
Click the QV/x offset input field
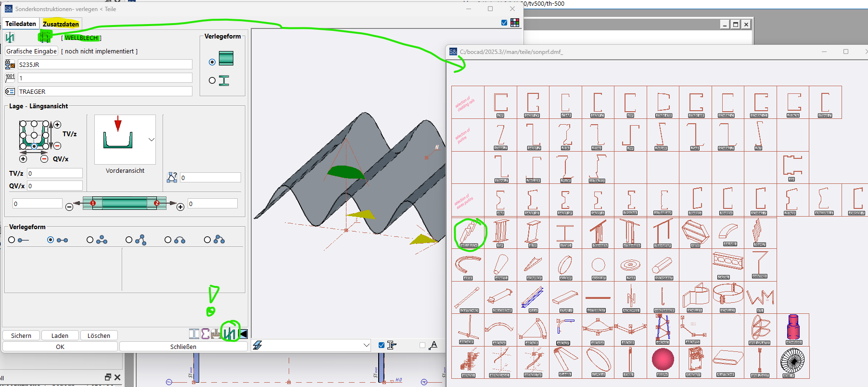click(x=55, y=186)
